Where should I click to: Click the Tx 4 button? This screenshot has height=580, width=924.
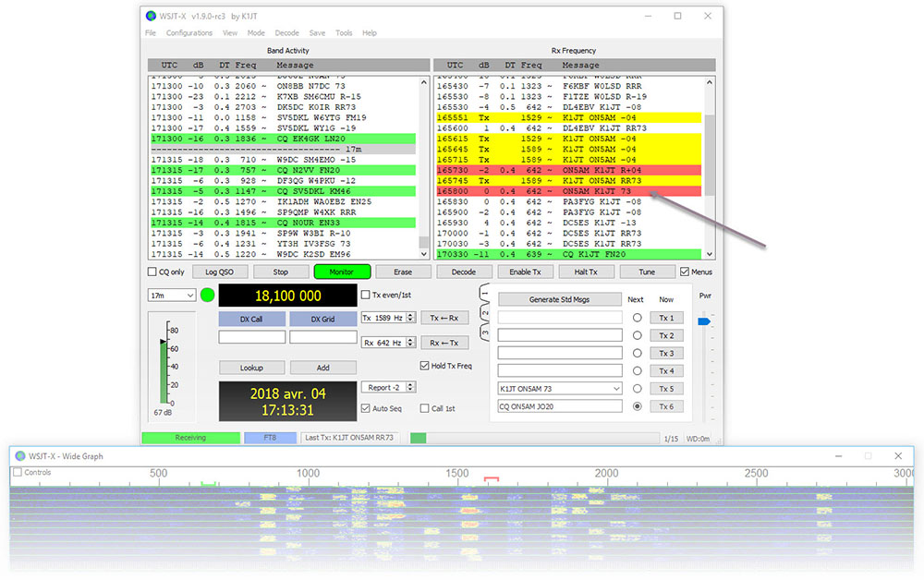(x=666, y=371)
